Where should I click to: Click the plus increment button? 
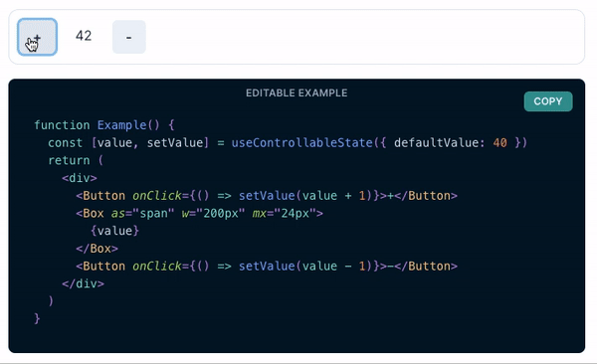38,37
